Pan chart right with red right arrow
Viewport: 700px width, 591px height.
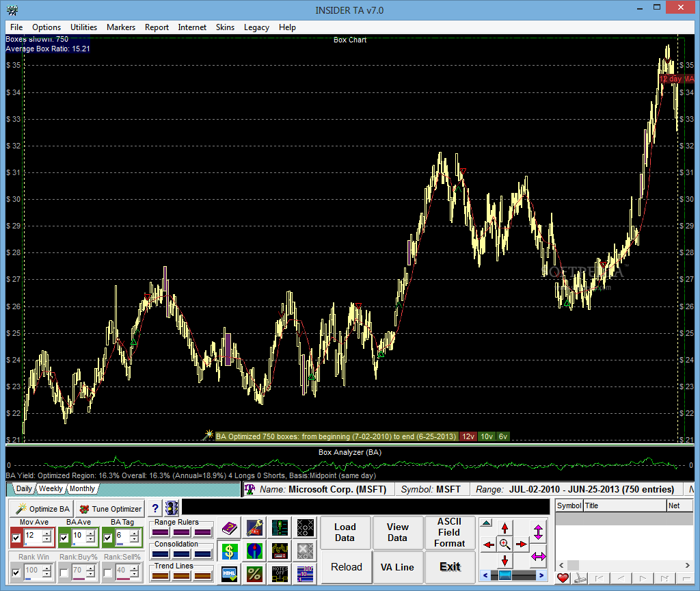(521, 544)
